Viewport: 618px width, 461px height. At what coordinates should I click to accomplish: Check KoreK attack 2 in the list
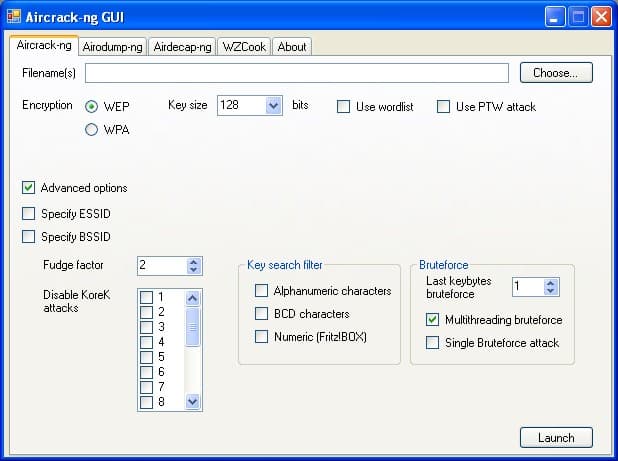click(147, 312)
